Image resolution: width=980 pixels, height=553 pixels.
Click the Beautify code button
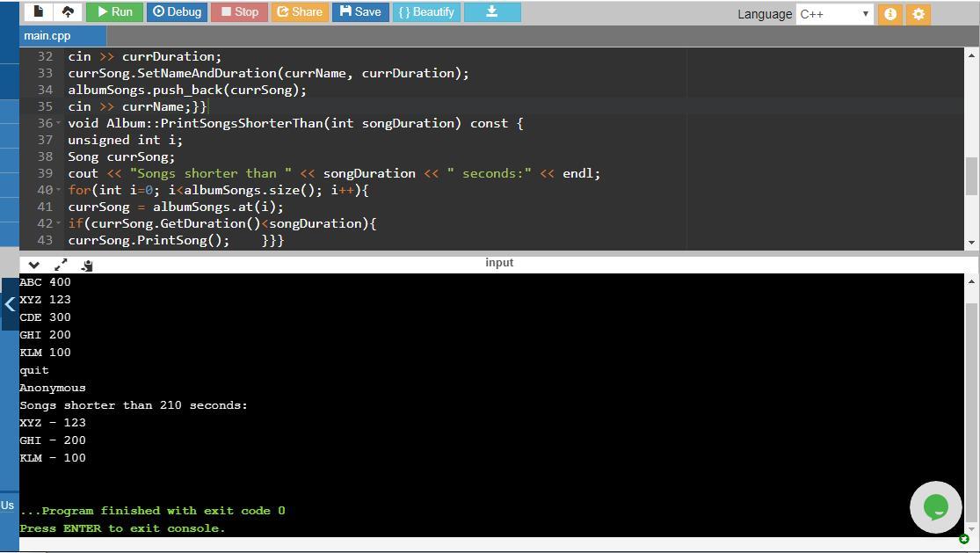(426, 12)
